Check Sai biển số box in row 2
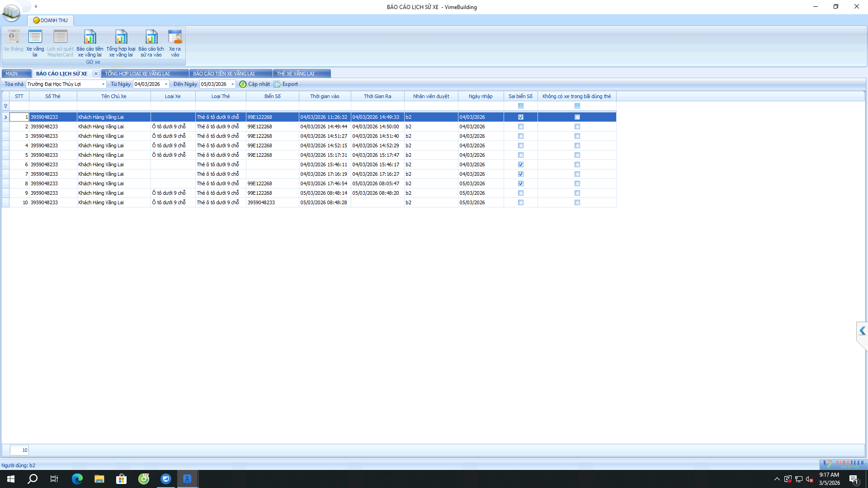The image size is (868, 488). click(x=521, y=127)
